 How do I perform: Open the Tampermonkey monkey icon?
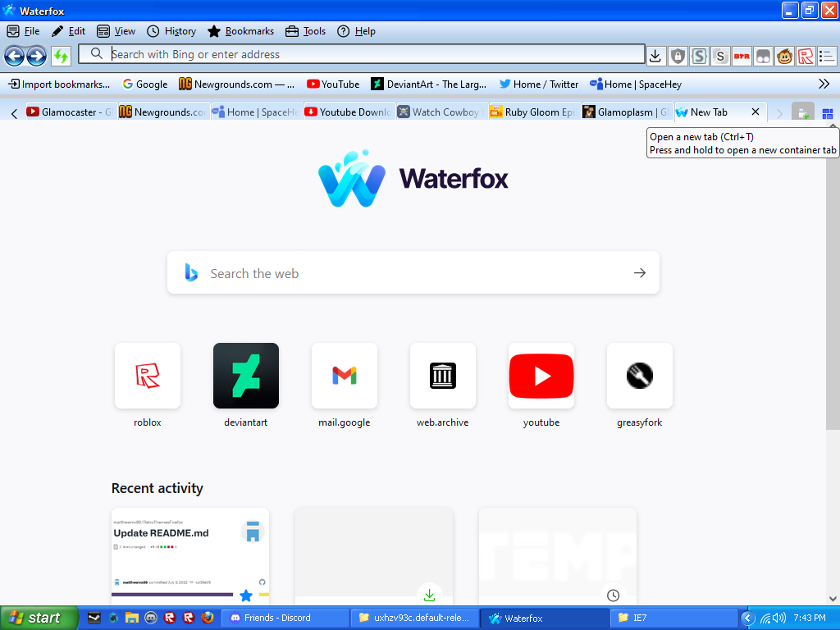[784, 56]
